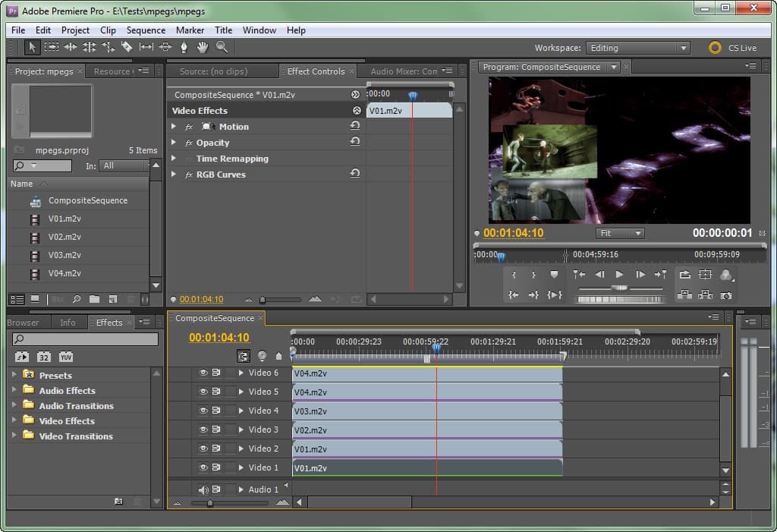Viewport: 777px width, 532px height.
Task: Filter by YUV effects icon
Action: 66,357
